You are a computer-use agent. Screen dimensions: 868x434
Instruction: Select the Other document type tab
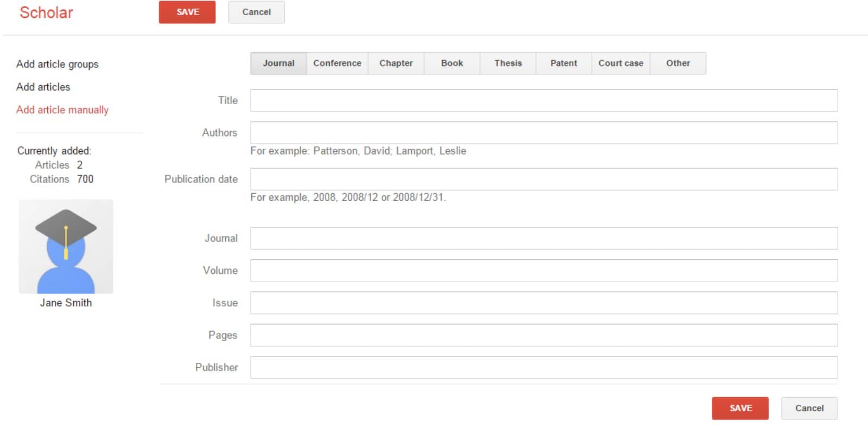coord(678,63)
